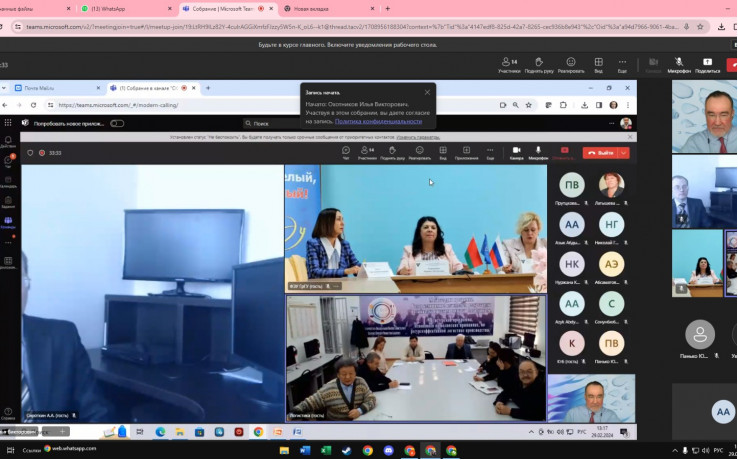This screenshot has width=738, height=460.
Task: Toggle the 'Попробовать новое приложение' switch
Action: pyautogui.click(x=117, y=123)
